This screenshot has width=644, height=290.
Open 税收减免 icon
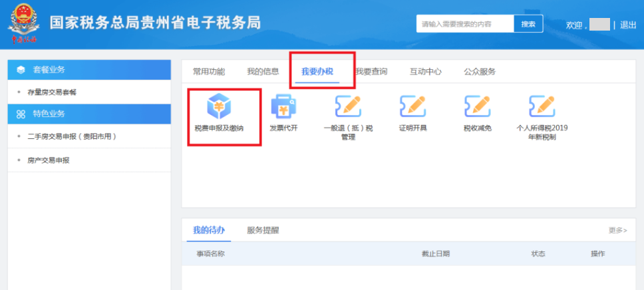point(477,106)
